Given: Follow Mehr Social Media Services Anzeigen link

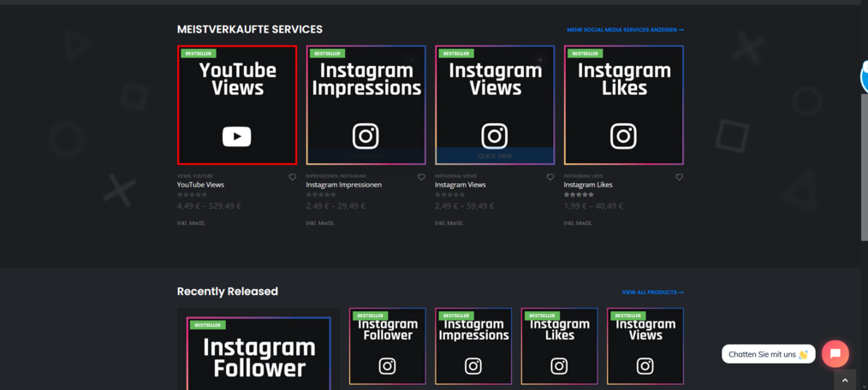Looking at the screenshot, I should [625, 30].
